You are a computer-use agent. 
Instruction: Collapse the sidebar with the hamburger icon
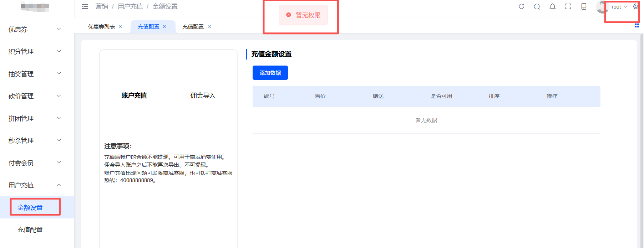(x=85, y=6)
